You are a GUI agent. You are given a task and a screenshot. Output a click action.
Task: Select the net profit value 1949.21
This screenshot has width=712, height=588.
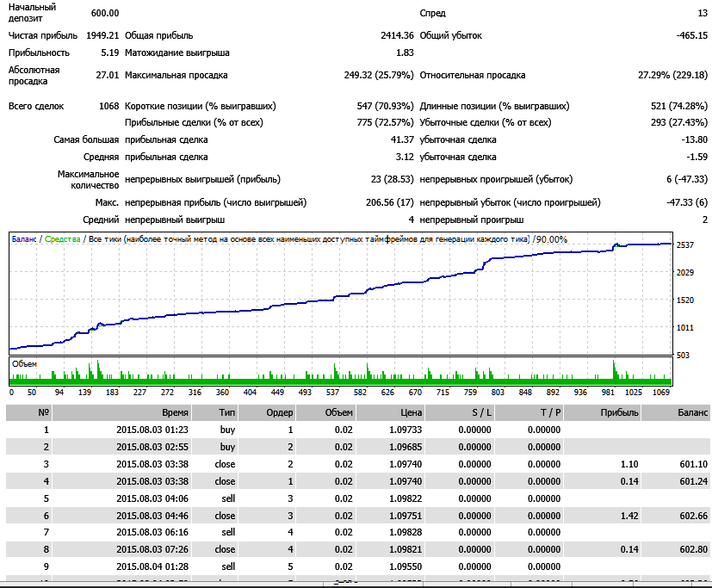[x=102, y=35]
